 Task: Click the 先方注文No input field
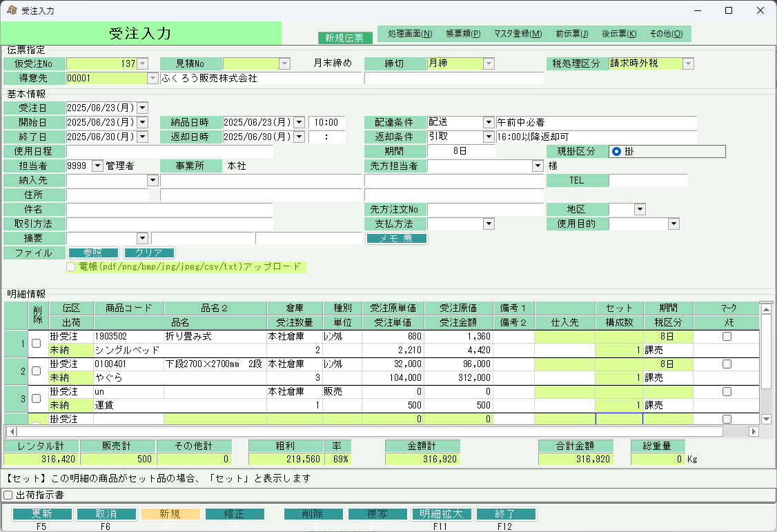click(486, 210)
